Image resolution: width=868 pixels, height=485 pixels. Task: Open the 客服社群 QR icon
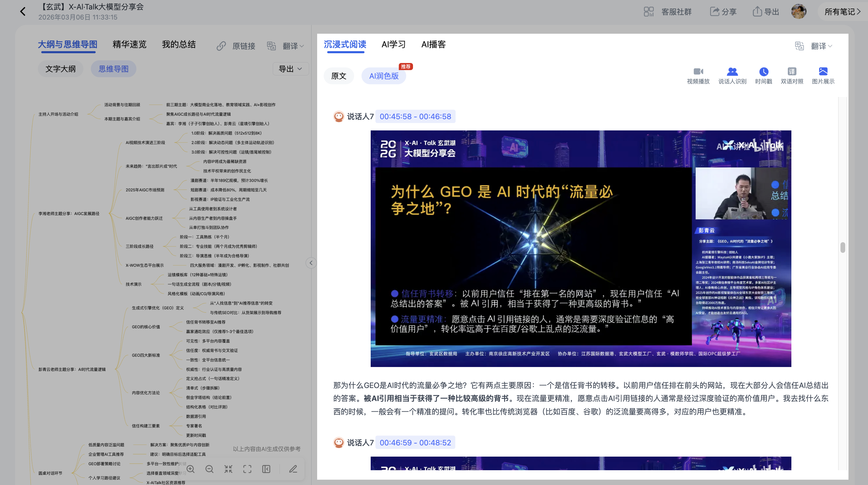click(x=648, y=12)
